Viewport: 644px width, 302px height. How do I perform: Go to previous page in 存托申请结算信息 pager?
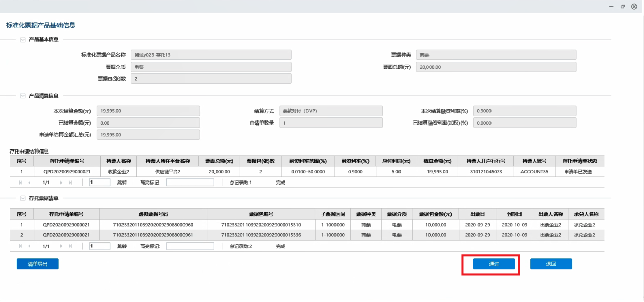tap(30, 182)
